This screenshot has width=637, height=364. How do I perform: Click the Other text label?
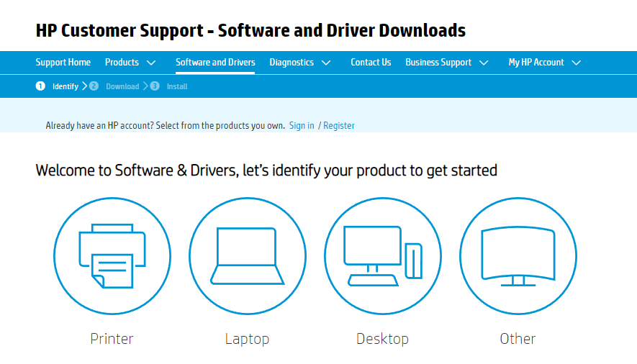tap(518, 338)
